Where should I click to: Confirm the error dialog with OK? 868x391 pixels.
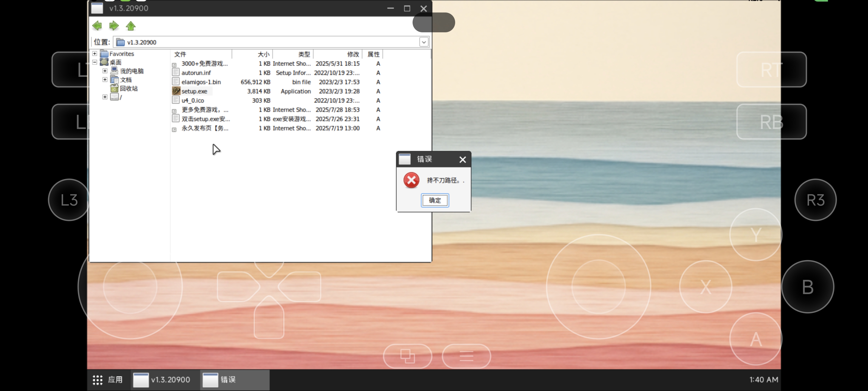pos(435,200)
